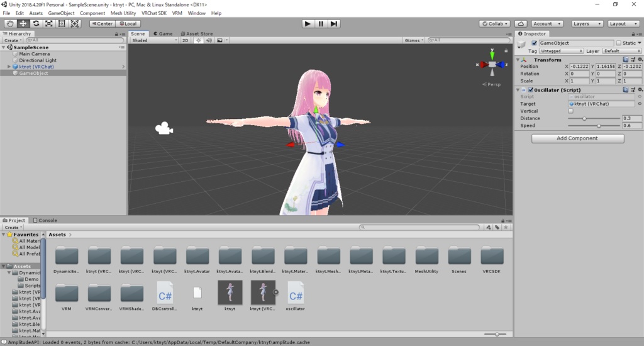Click Add Component button

point(577,138)
